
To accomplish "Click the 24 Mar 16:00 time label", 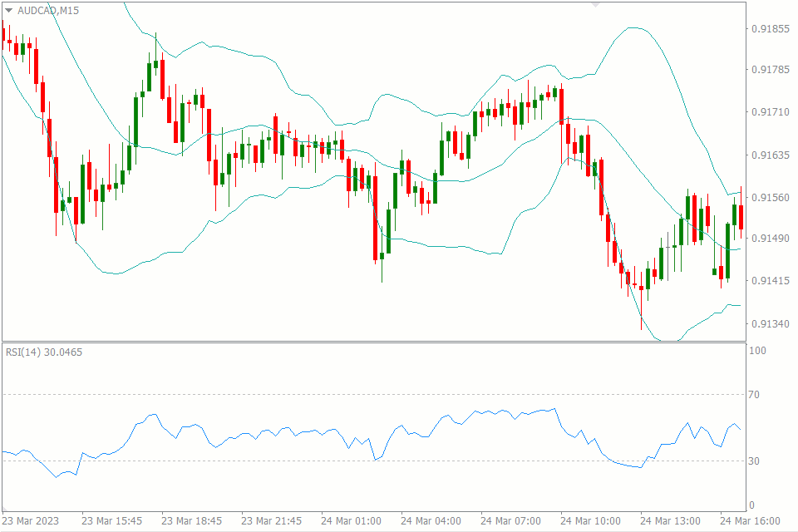I will coord(750,521).
